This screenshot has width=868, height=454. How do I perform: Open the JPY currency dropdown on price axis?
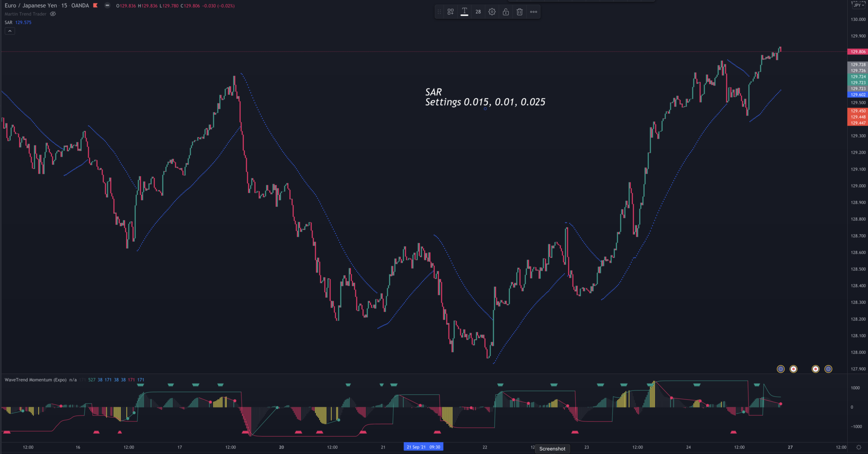coord(859,5)
